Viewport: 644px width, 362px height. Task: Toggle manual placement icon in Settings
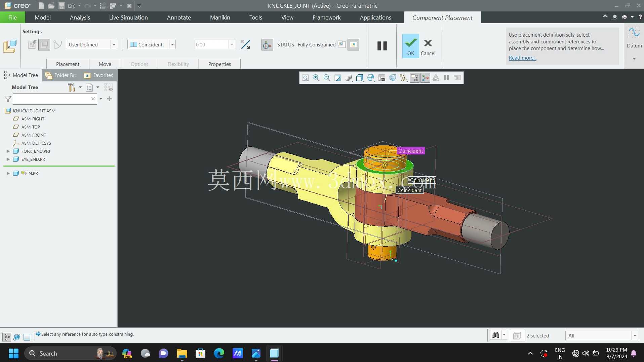point(44,44)
